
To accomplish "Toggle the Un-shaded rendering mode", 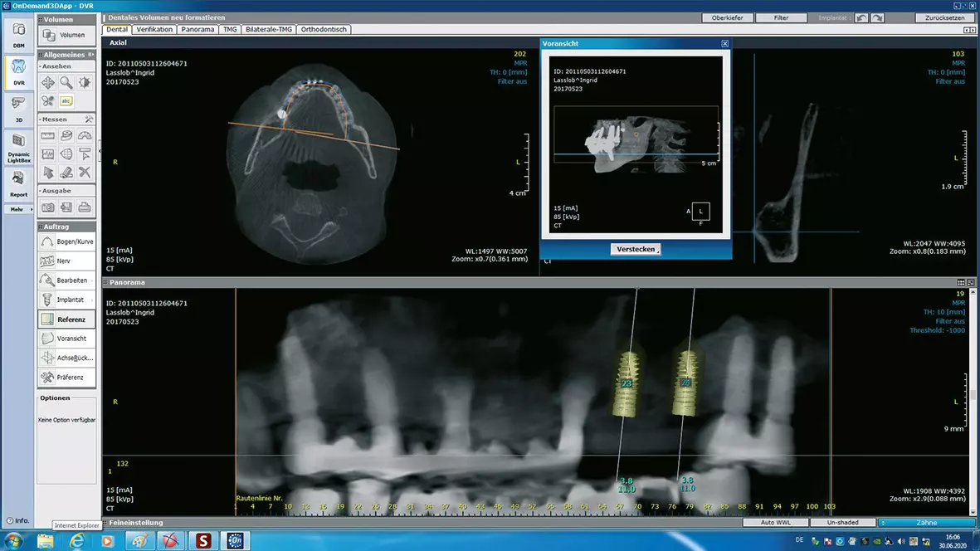I will [x=842, y=522].
